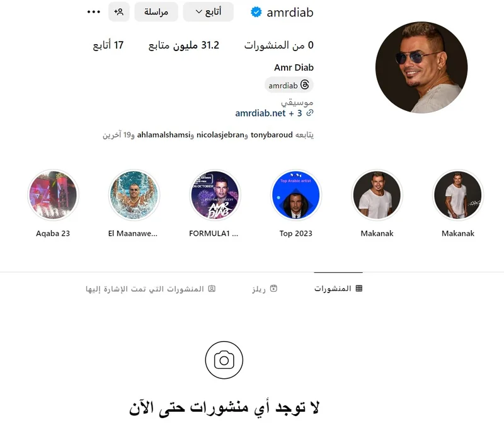
Task: Switch to the tagged posts tab
Action: coord(151,289)
